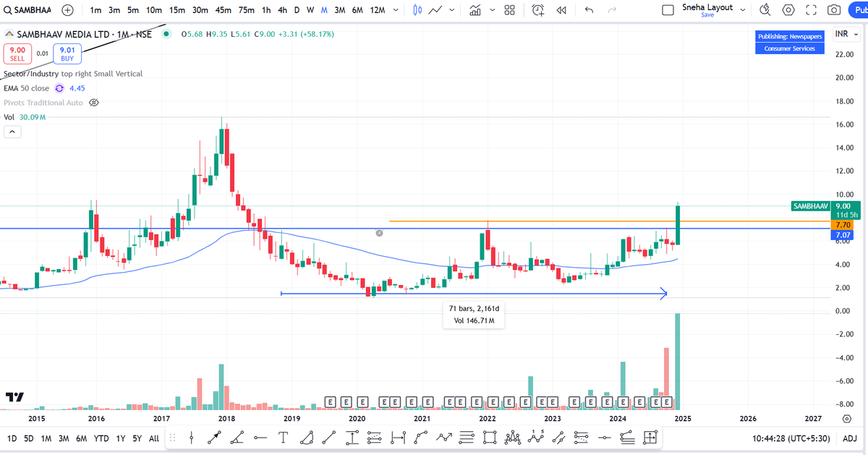Open the Sneha Layout name button

click(x=707, y=7)
